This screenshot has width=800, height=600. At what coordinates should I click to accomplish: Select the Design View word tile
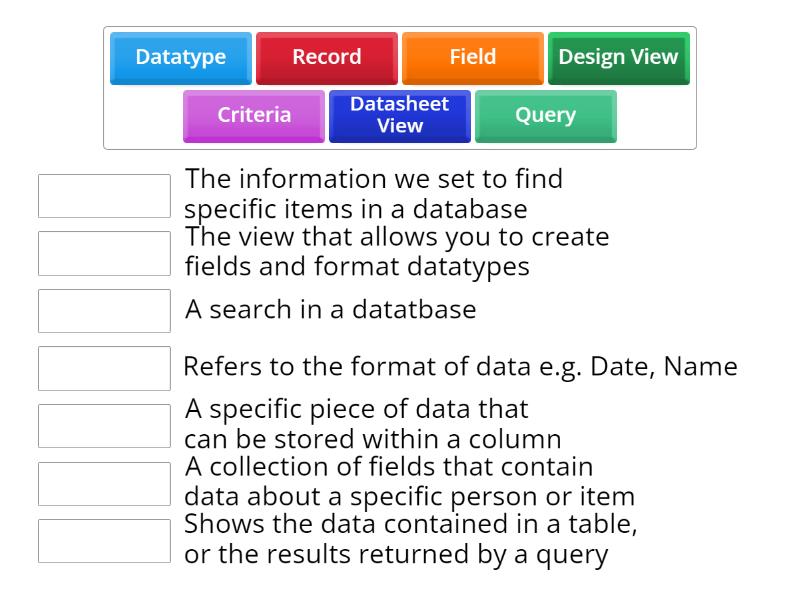point(618,57)
